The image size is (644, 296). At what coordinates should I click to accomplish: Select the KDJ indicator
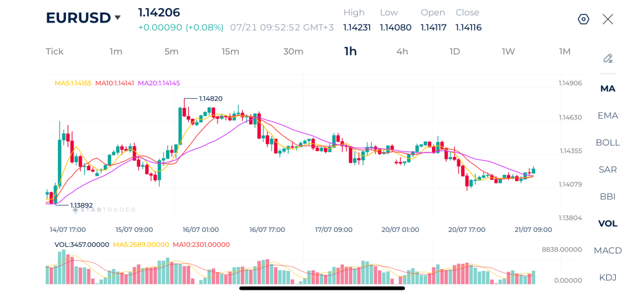[x=608, y=278]
